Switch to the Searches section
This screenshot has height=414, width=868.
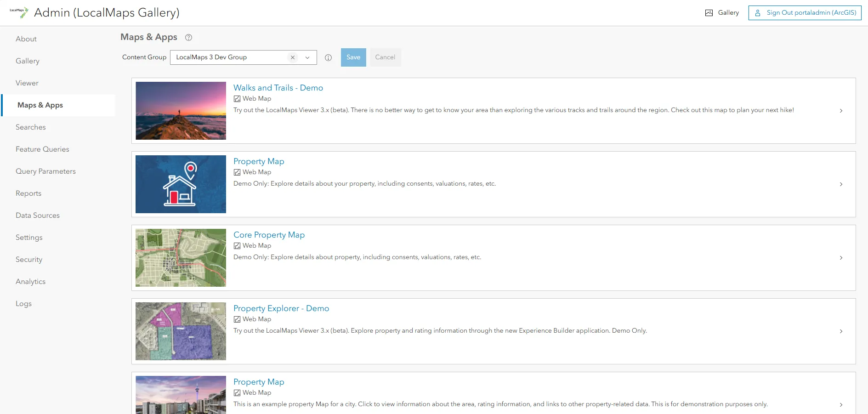(30, 127)
